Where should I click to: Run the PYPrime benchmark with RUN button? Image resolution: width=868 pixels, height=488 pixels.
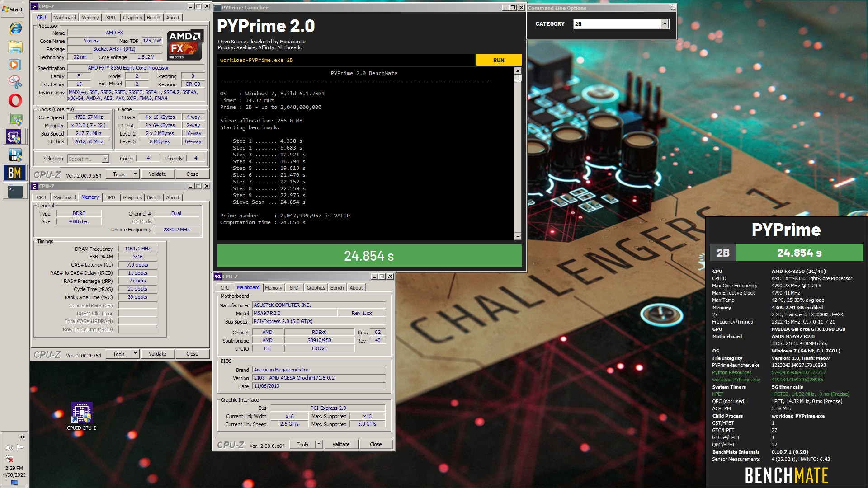coord(499,60)
